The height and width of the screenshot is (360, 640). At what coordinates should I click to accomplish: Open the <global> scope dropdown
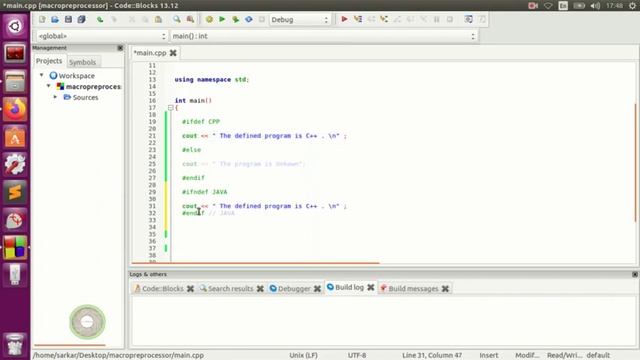pyautogui.click(x=102, y=36)
